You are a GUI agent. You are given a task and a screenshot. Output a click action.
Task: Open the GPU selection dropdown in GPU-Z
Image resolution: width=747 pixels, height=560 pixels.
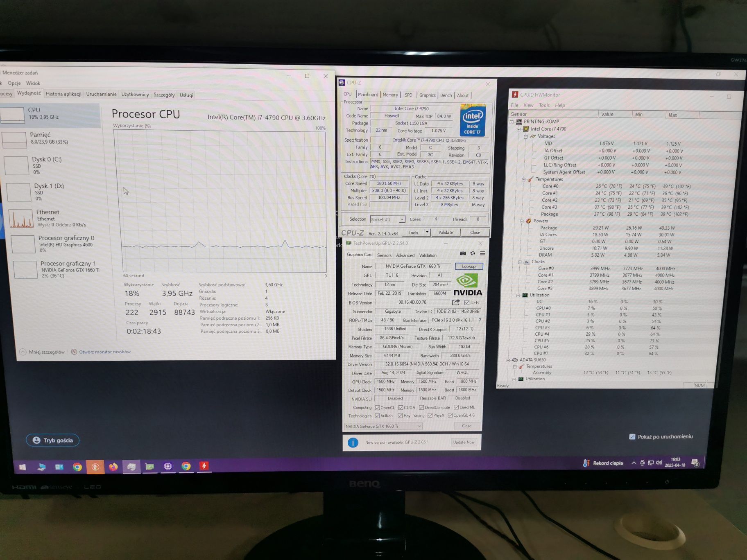click(x=383, y=426)
